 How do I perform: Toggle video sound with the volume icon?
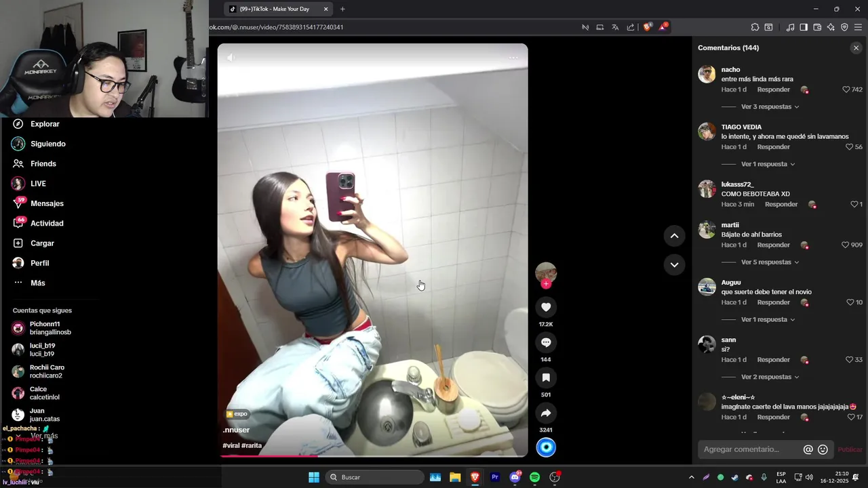coord(231,58)
